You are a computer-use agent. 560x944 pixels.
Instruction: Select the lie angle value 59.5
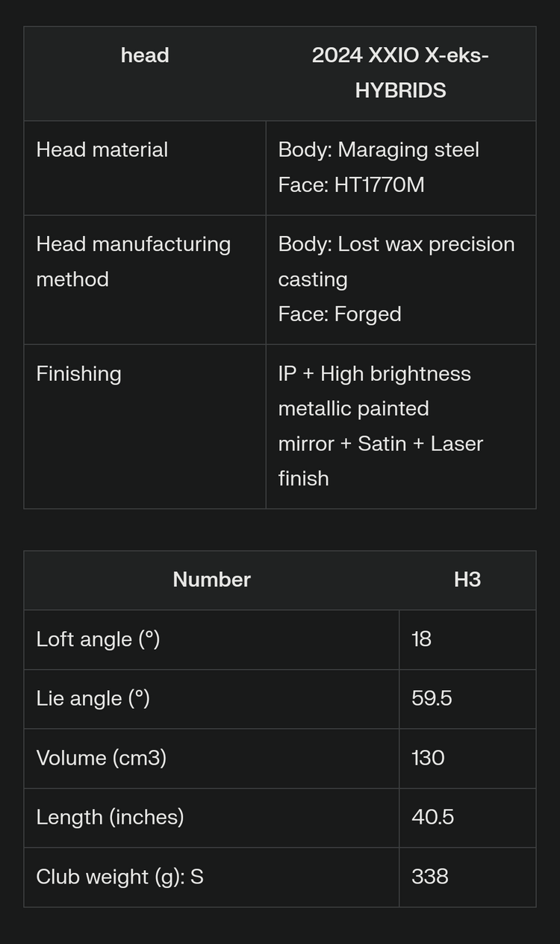(x=432, y=699)
